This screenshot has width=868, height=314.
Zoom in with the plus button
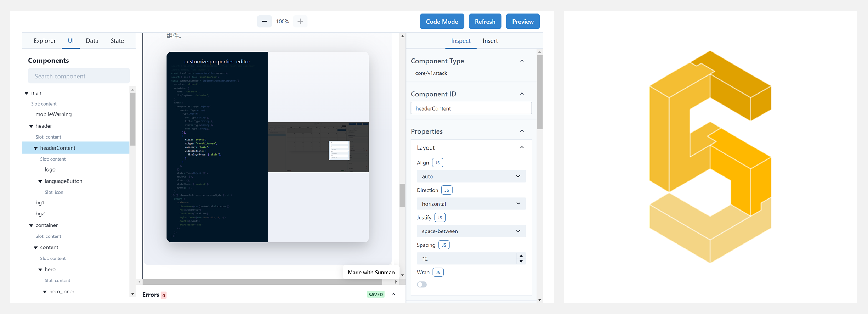point(300,21)
